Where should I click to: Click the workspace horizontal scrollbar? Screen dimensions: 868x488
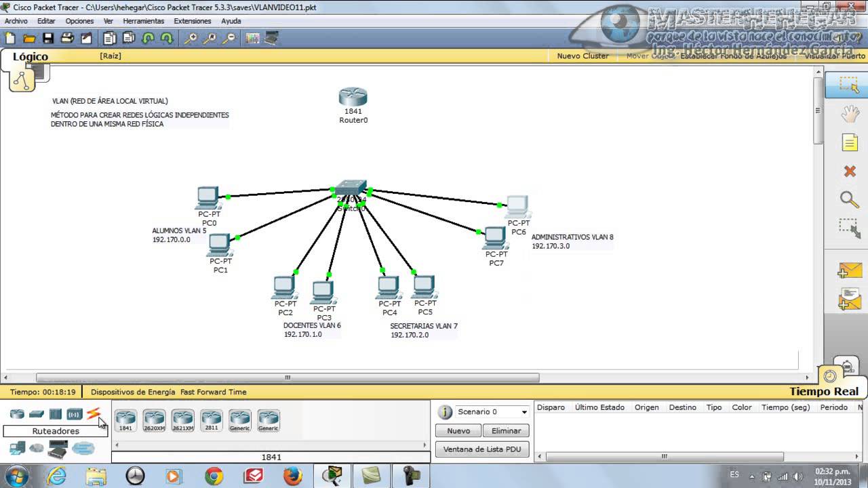(288, 378)
